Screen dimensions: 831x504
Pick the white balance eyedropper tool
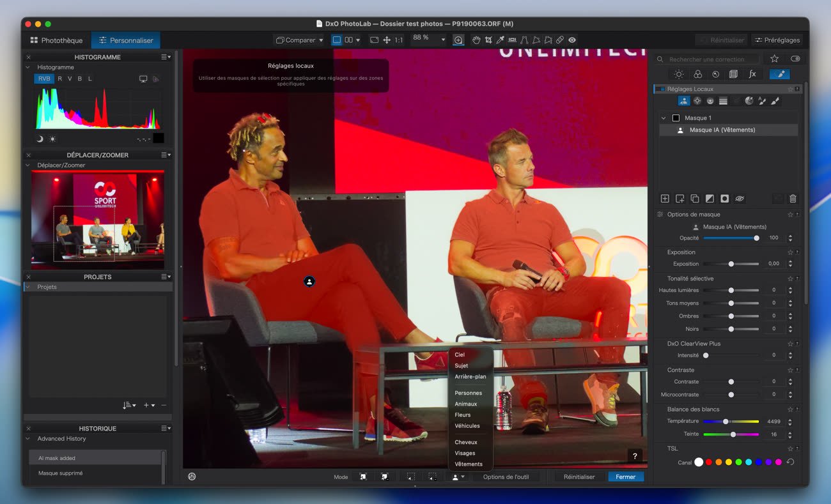(x=501, y=40)
